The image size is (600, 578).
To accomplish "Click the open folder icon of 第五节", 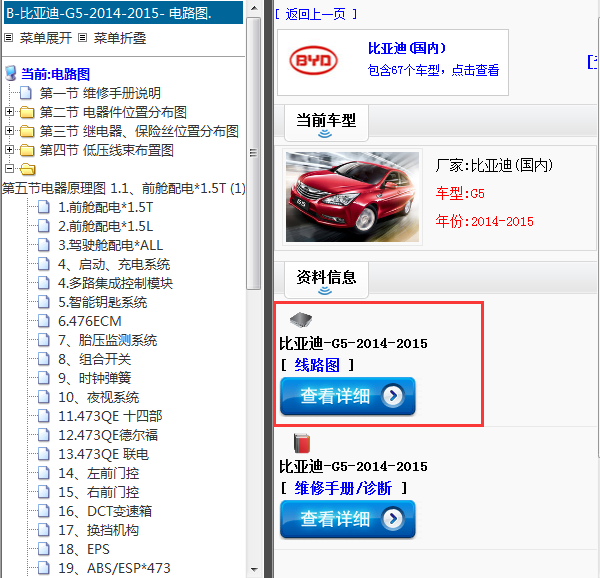I will [28, 169].
